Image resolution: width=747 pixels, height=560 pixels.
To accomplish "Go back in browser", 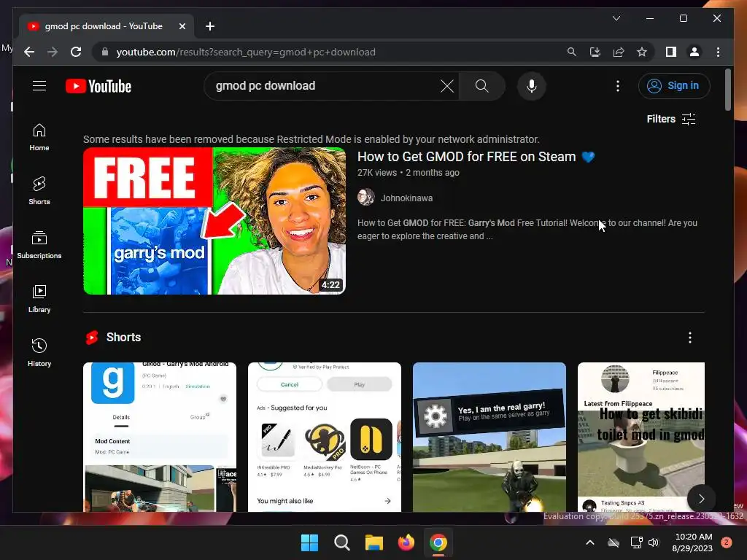I will [29, 52].
